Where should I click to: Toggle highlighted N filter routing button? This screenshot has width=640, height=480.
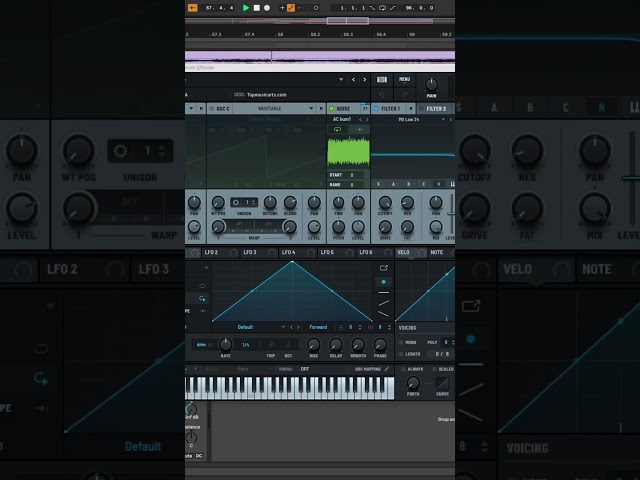click(x=439, y=184)
